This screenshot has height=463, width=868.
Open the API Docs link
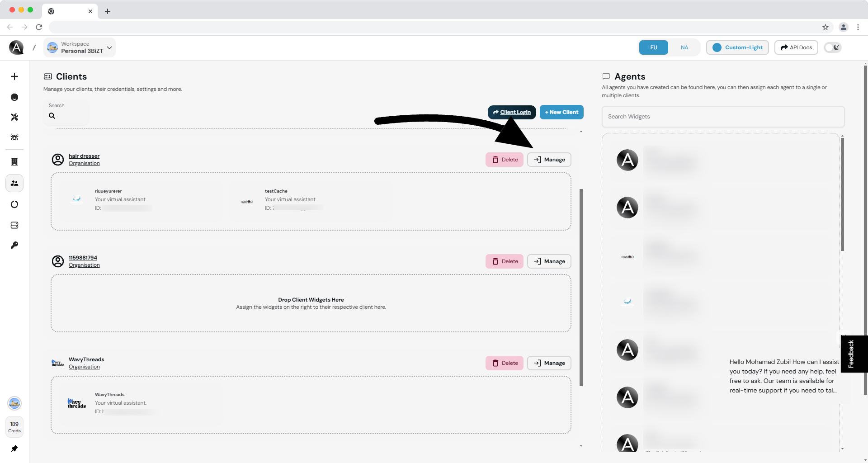pos(796,47)
